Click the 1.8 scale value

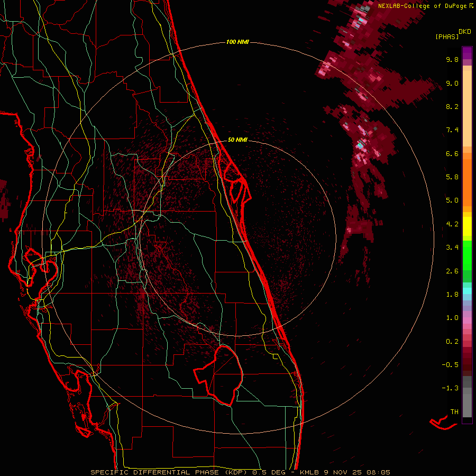point(452,295)
